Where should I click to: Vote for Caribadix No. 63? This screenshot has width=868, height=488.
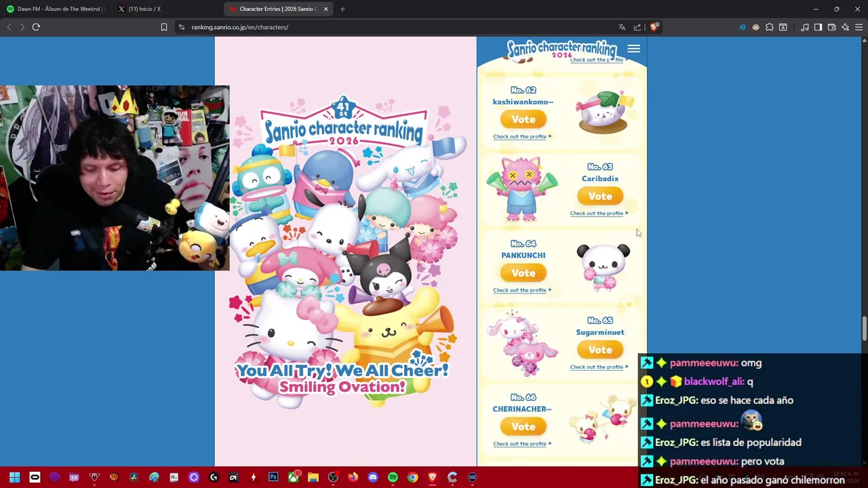(600, 196)
